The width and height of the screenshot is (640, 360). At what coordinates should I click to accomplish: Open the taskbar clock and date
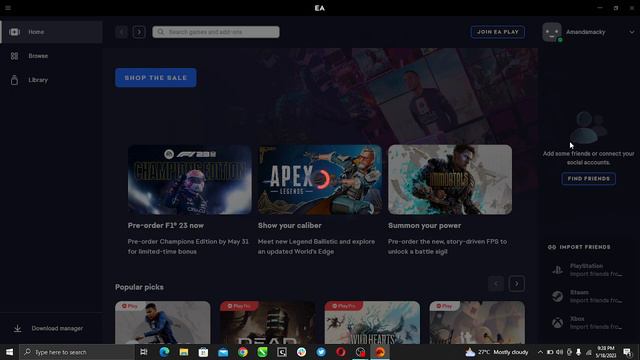[x=606, y=352]
